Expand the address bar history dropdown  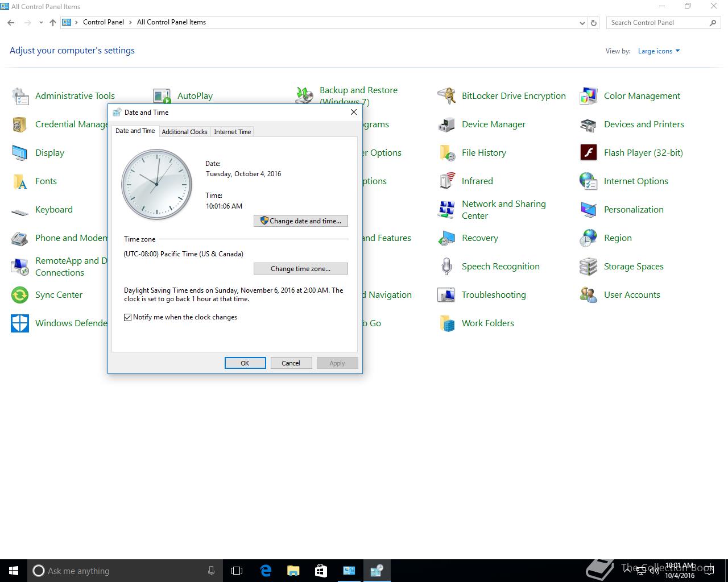[x=582, y=23]
